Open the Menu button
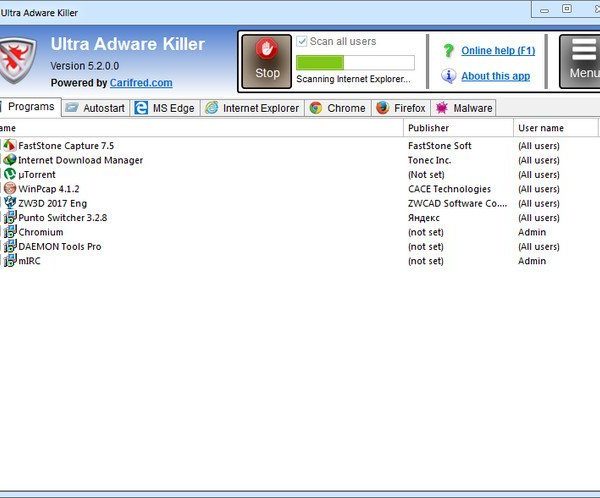The height and width of the screenshot is (498, 600). tap(580, 62)
